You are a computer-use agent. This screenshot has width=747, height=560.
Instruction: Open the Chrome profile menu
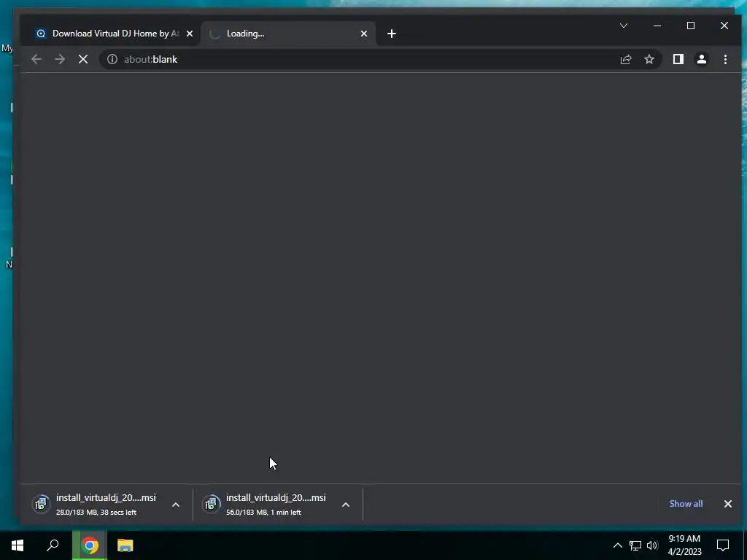(702, 60)
